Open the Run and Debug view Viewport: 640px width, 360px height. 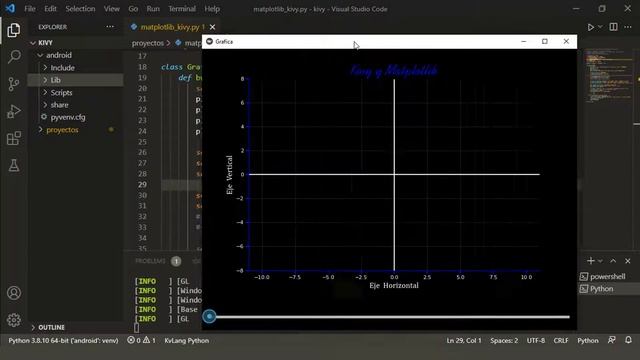[13, 111]
